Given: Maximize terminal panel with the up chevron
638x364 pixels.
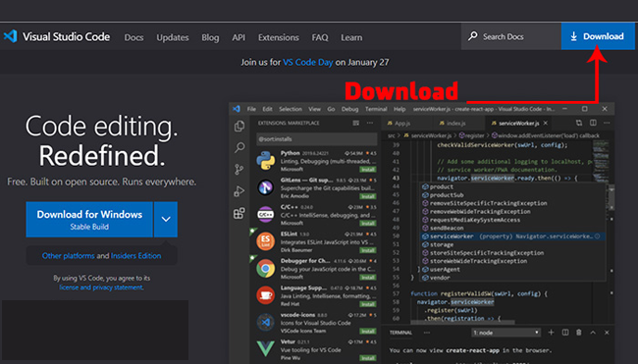Looking at the screenshot, I should tap(593, 333).
